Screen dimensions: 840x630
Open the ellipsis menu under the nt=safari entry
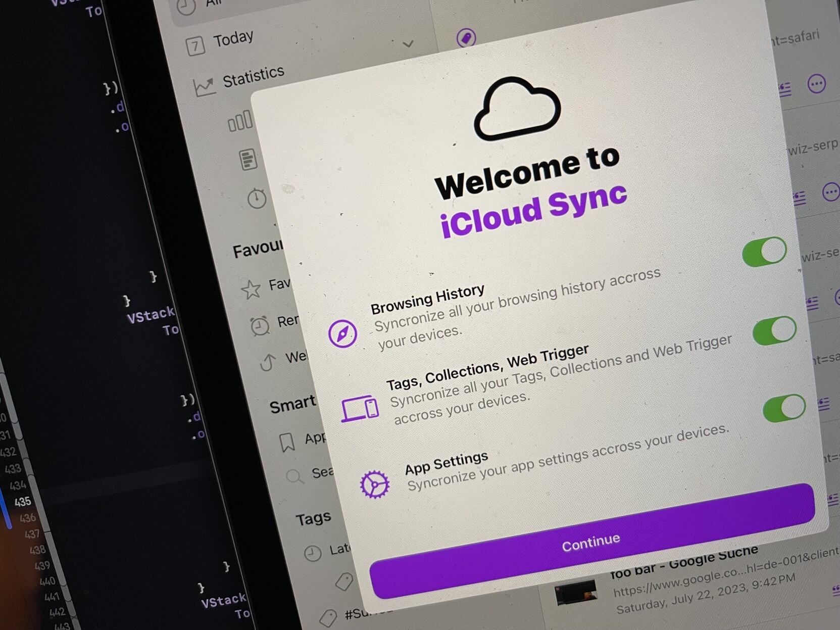(816, 84)
